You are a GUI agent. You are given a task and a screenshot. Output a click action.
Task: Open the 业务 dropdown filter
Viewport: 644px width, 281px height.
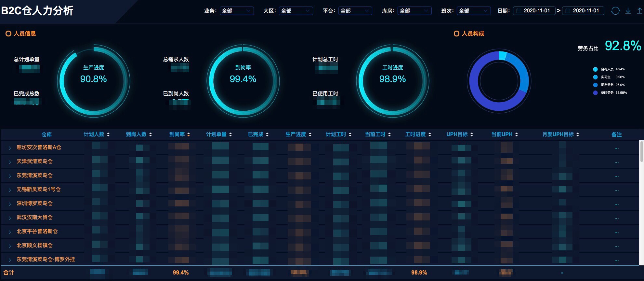236,11
